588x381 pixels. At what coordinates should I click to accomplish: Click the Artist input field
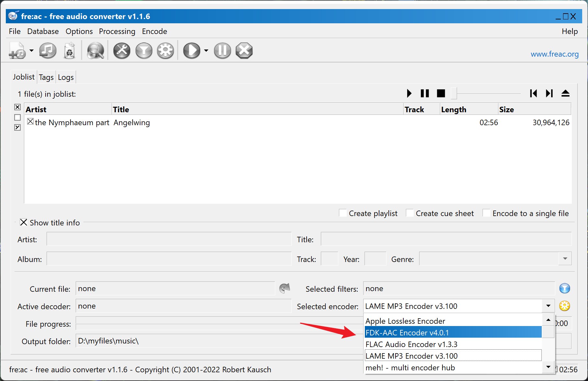169,239
